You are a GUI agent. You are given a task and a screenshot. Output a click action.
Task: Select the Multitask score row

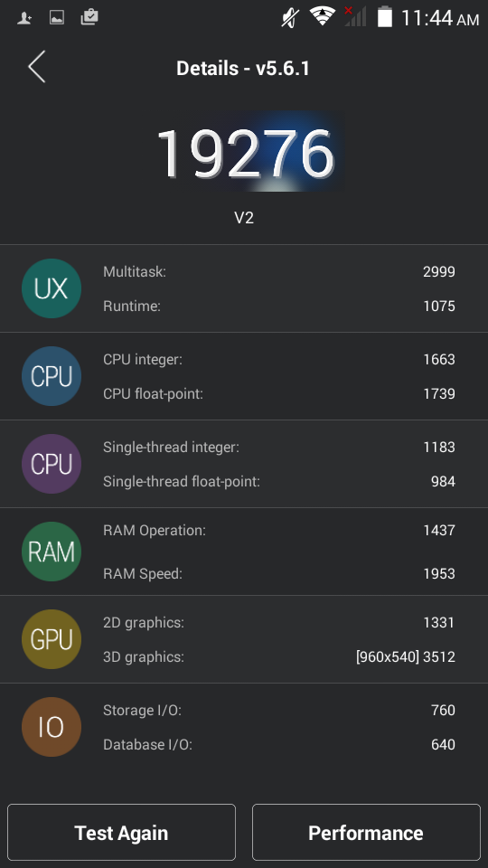(x=279, y=272)
